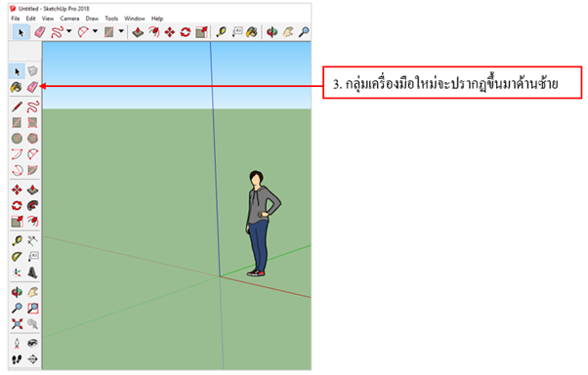
Task: Choose the Pencil Line tool in left toolbar
Action: [x=17, y=106]
